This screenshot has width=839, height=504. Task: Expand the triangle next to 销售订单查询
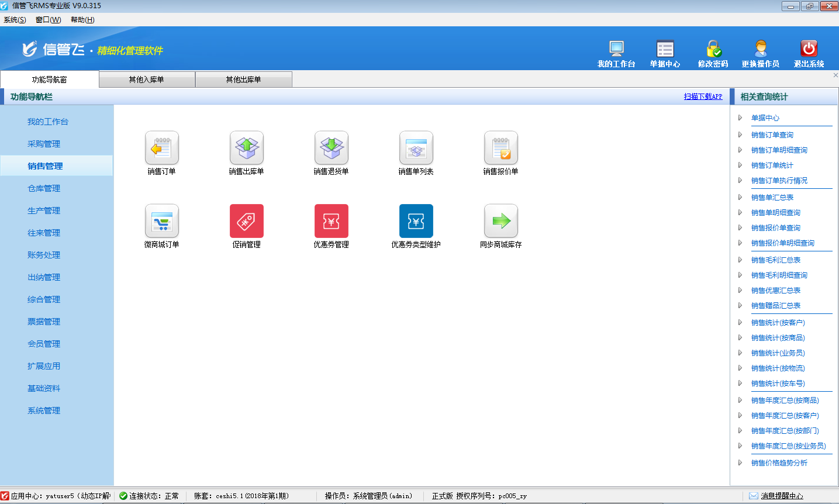[x=740, y=135]
